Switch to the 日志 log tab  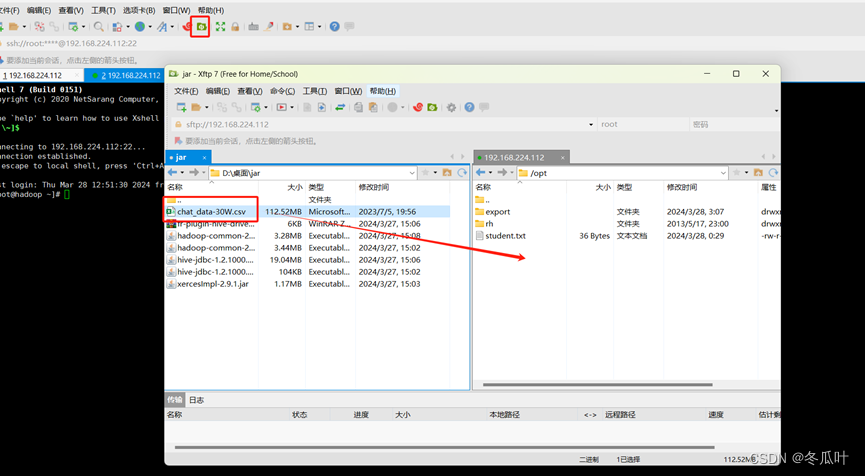coord(196,400)
